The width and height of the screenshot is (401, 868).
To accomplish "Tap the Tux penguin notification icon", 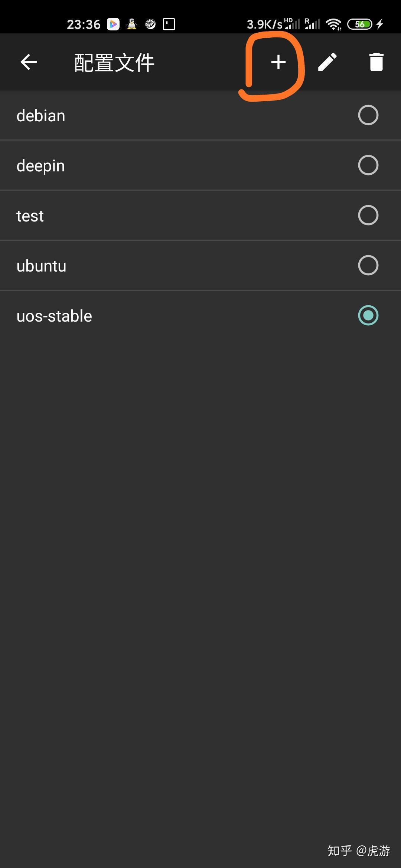I will point(132,24).
